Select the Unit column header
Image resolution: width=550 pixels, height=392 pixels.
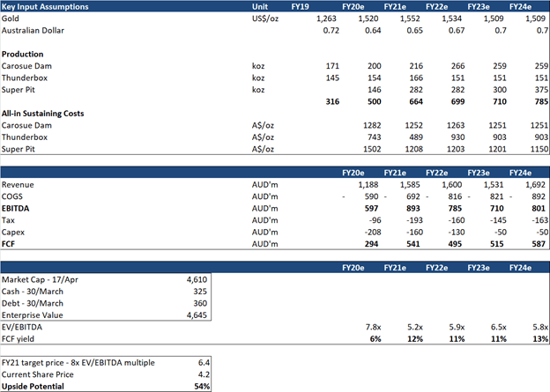pos(261,6)
